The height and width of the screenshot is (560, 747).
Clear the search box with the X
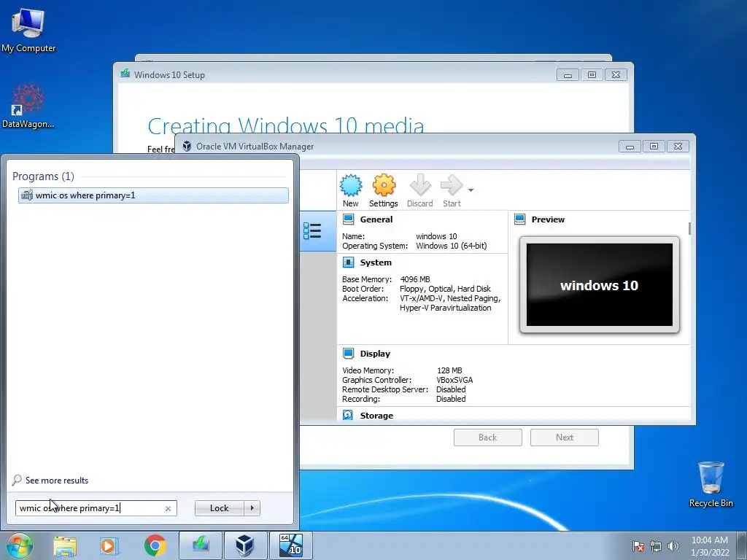(168, 508)
